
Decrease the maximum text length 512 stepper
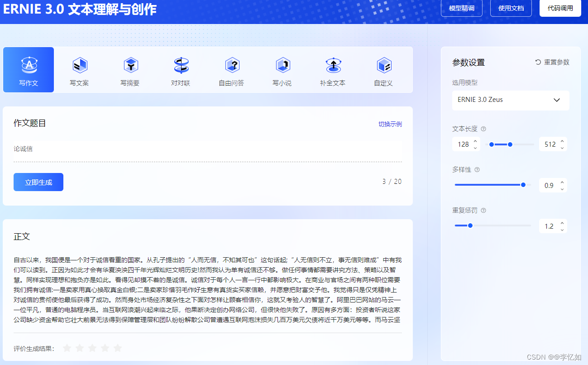[562, 148]
